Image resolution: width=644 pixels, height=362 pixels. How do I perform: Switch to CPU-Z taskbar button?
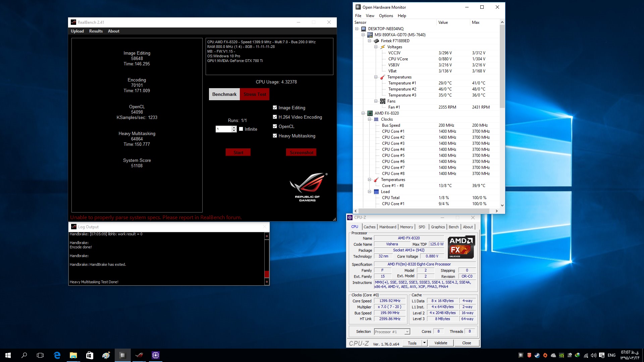(x=155, y=355)
